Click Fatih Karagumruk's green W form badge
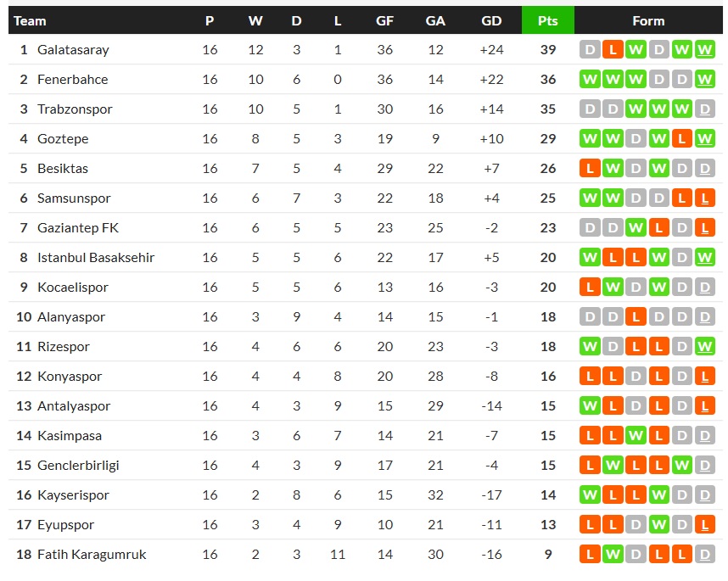The height and width of the screenshot is (581, 728). click(613, 555)
